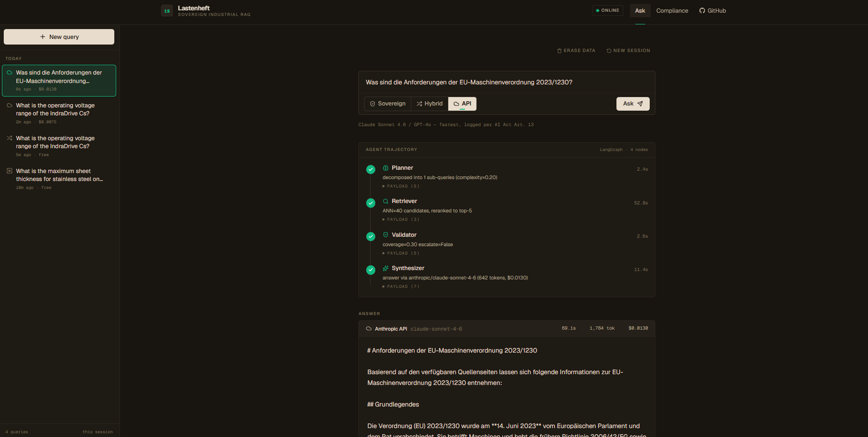
Task: Select Hybrid mode
Action: [430, 104]
